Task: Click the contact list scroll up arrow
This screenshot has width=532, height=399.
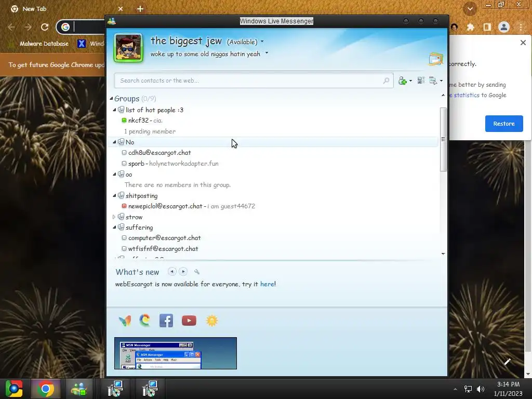Action: click(x=443, y=96)
